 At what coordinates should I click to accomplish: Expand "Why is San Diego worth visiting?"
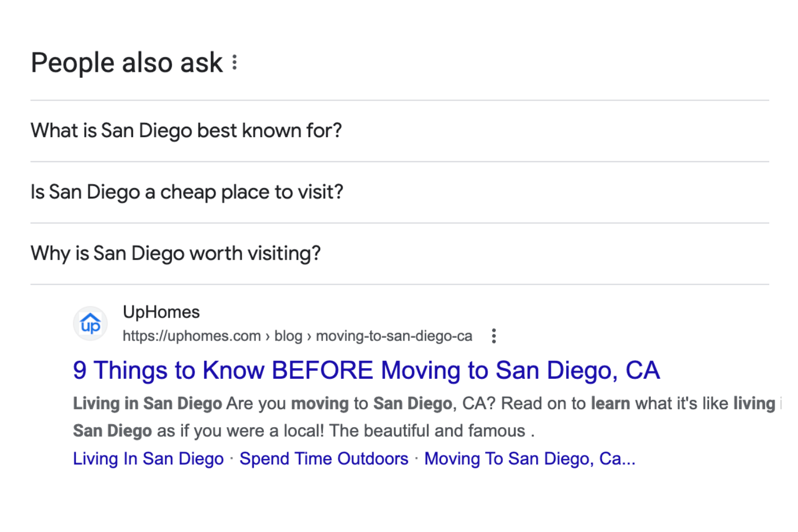click(x=176, y=253)
